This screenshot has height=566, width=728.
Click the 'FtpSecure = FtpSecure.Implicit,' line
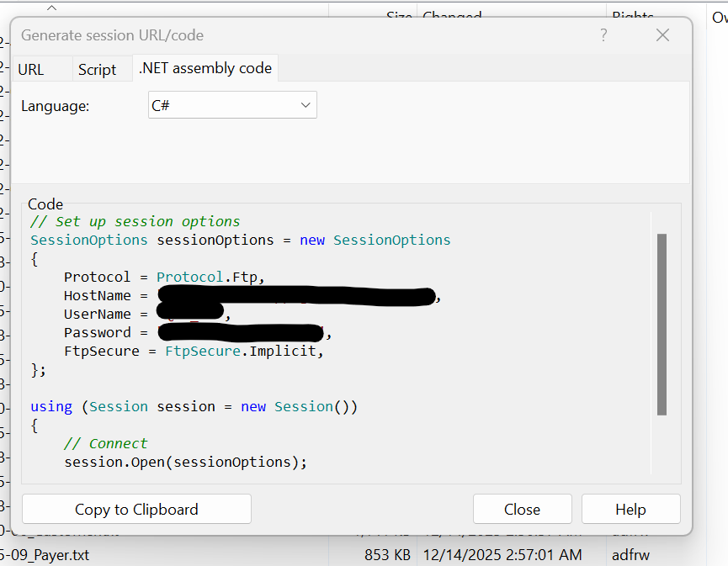pos(194,352)
